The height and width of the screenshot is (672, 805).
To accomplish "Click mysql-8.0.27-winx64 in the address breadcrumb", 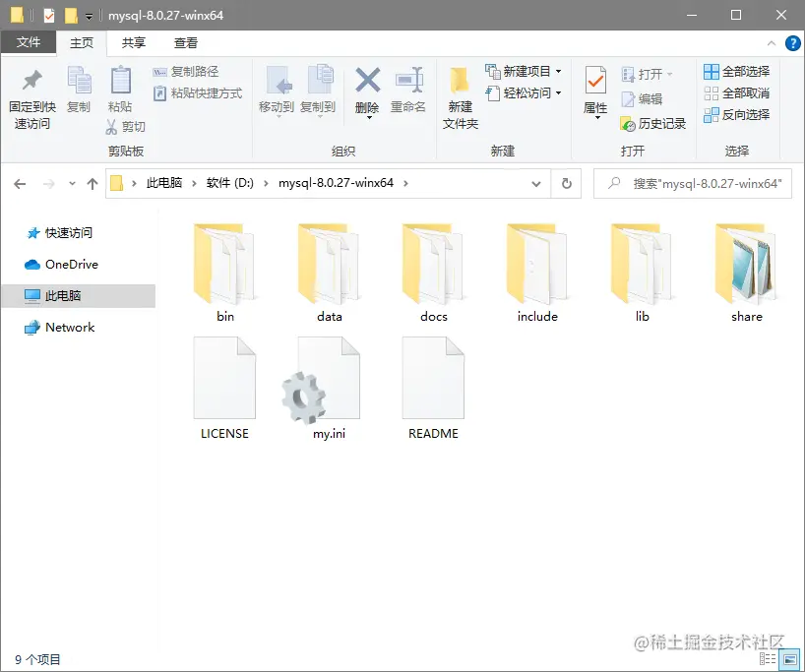I will 336,183.
